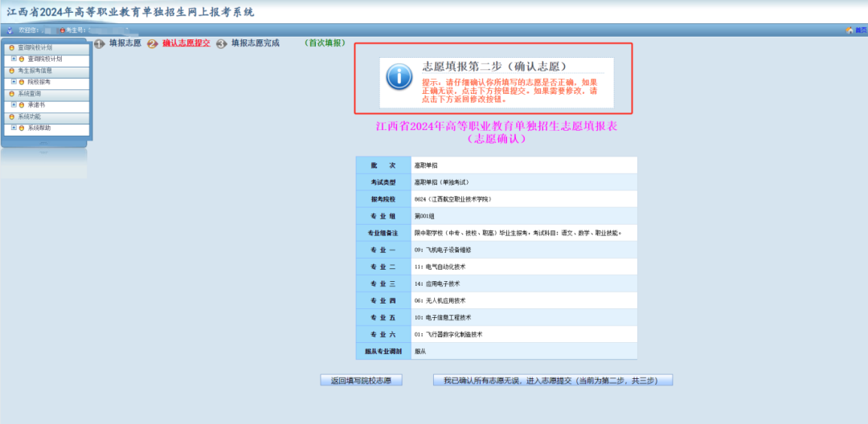
Task: Click the step 1 number badge
Action: pyautogui.click(x=100, y=44)
